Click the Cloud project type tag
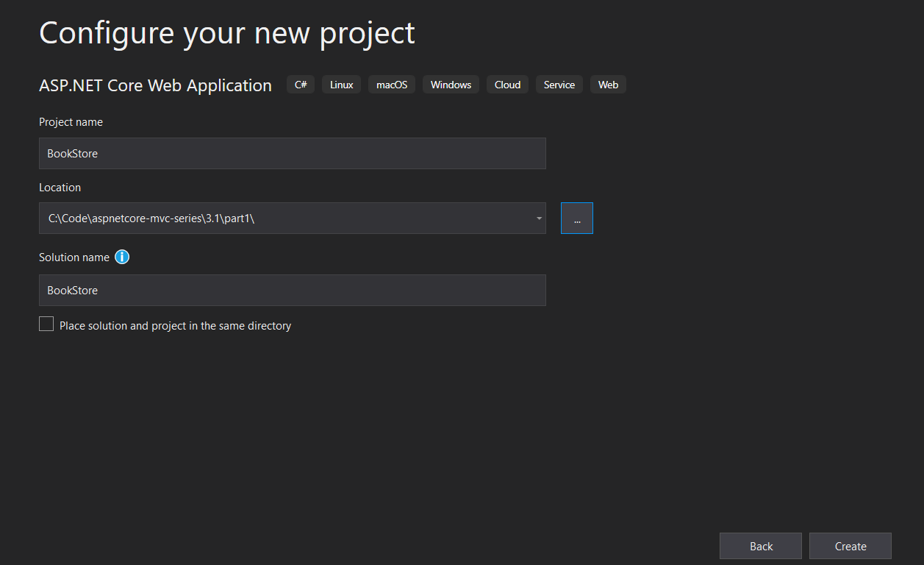The image size is (924, 565). pos(507,85)
